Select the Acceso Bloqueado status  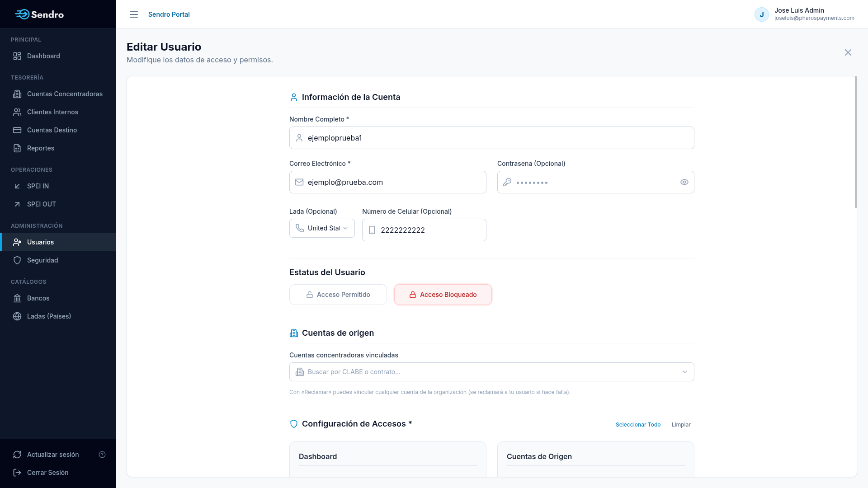tap(443, 295)
